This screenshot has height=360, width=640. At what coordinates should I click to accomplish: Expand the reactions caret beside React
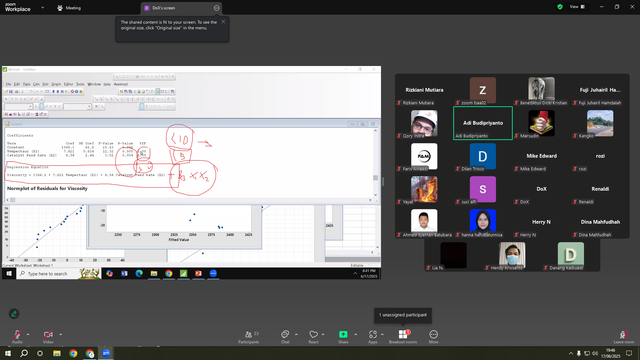coord(323,334)
